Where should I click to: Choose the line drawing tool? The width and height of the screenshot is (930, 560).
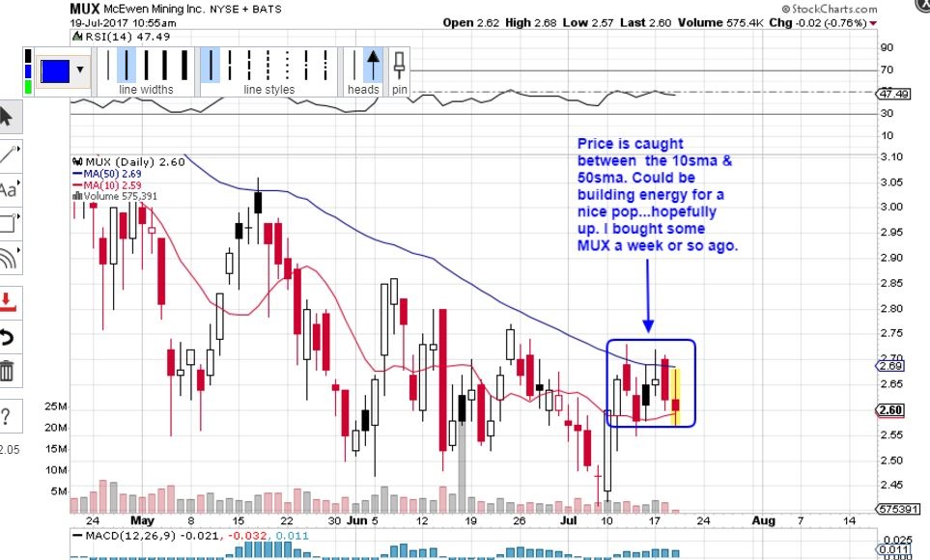tap(7, 154)
